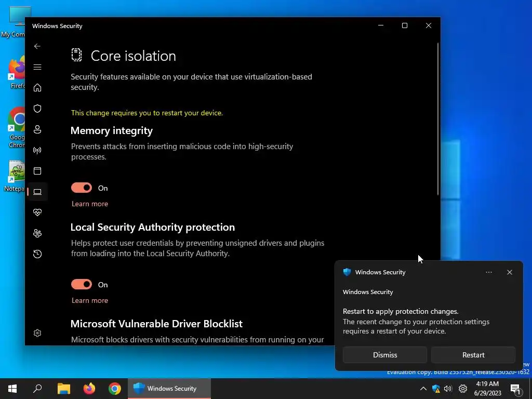
Task: Click the restart required yellow message
Action: point(147,113)
